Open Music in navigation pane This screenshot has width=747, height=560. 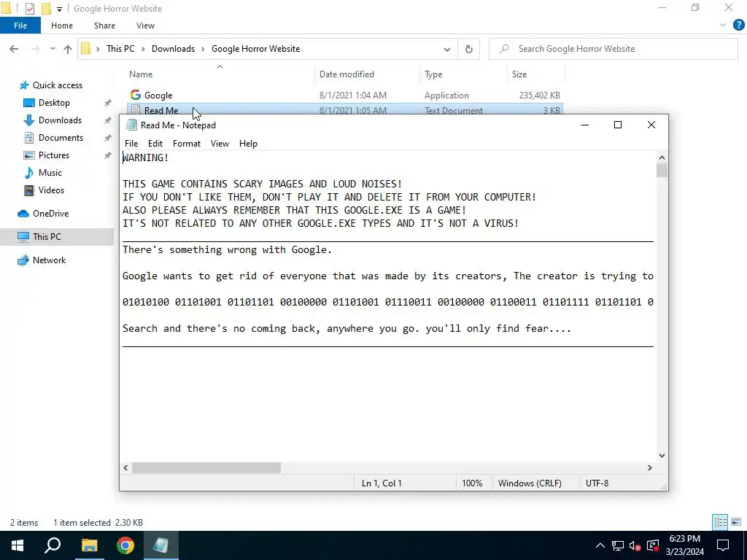50,173
